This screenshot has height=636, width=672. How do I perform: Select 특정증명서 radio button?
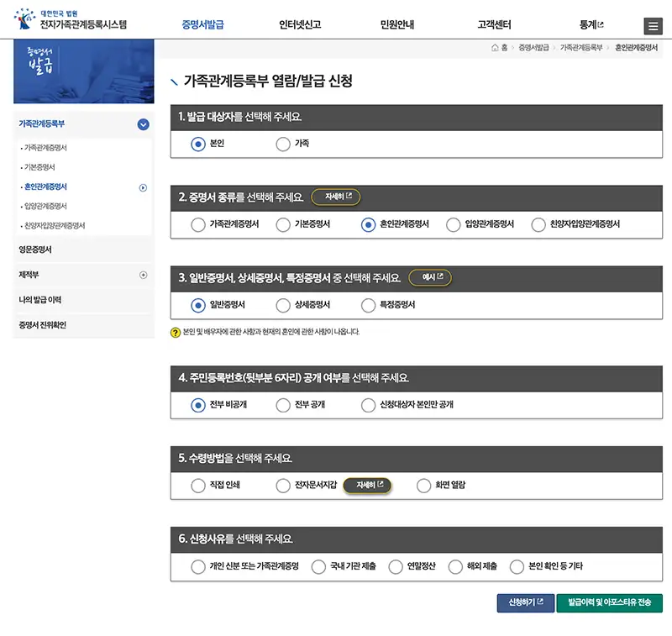coord(368,306)
